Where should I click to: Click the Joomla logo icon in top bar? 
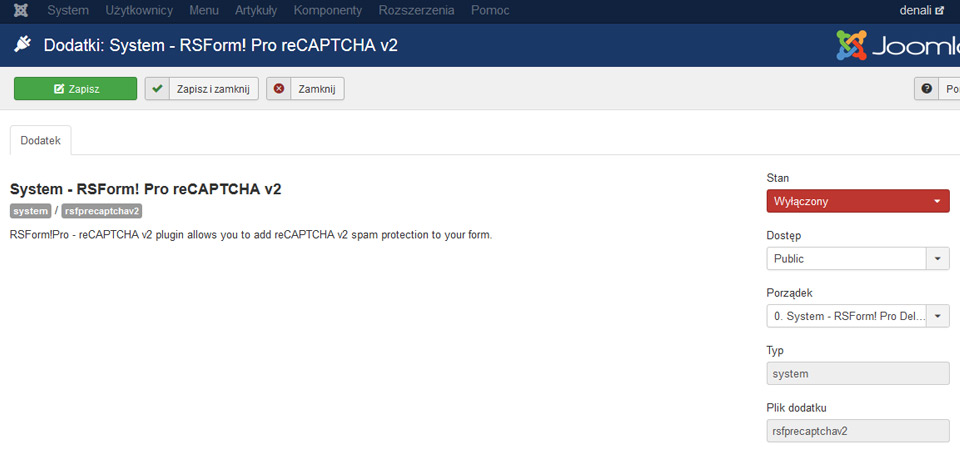(x=20, y=10)
